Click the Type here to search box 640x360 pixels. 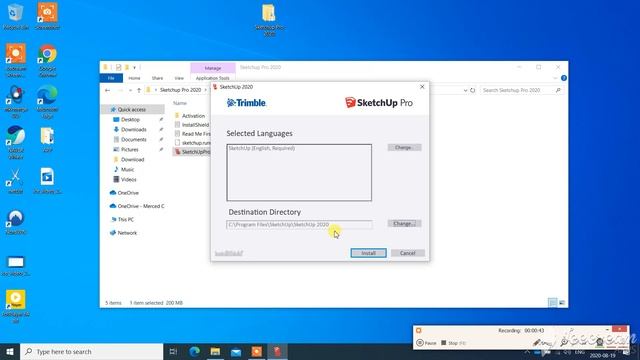tap(92, 351)
